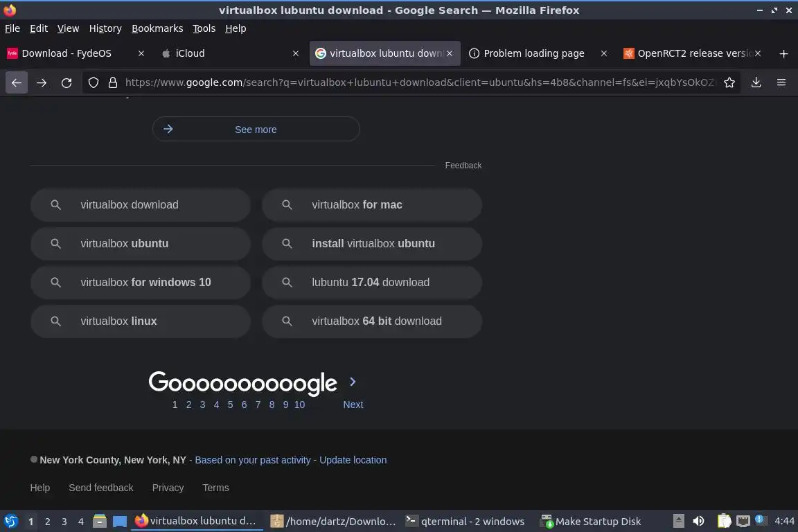The width and height of the screenshot is (798, 532).
Task: Go to results page 5
Action: [x=230, y=405]
